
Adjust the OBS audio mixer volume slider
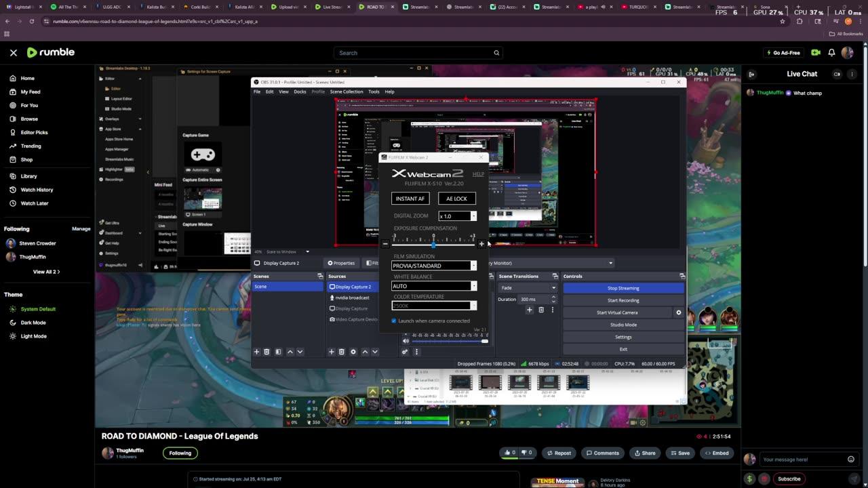450,341
